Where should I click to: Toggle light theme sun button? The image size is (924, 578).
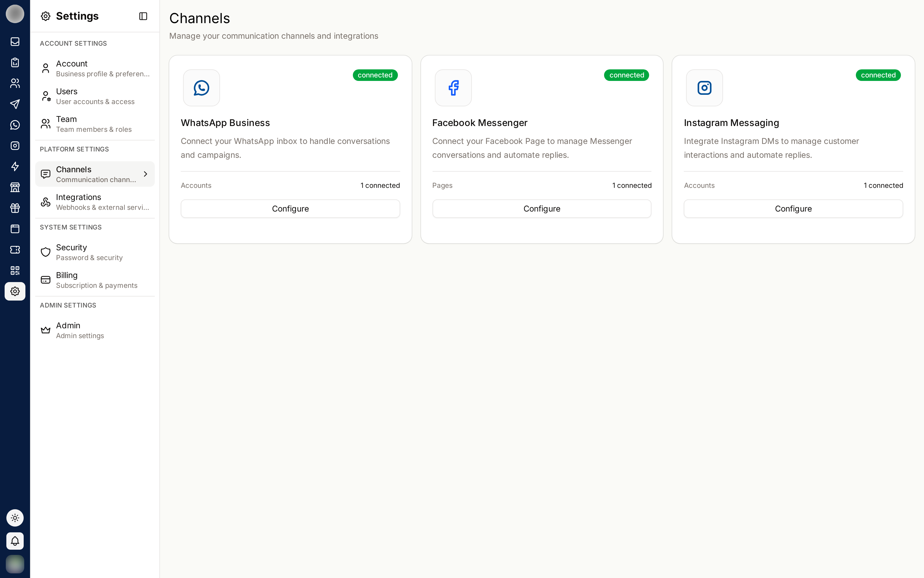[x=15, y=518]
